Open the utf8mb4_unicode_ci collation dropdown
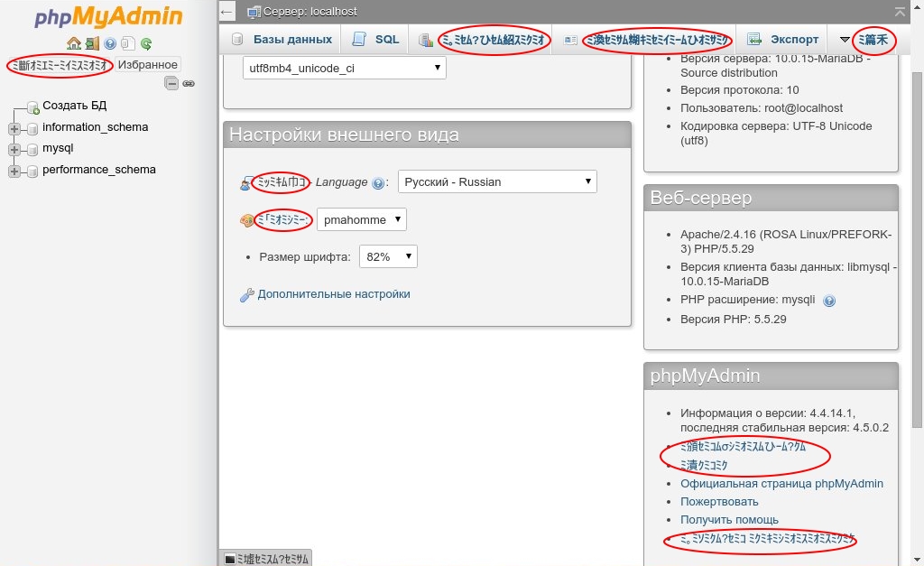Viewport: 924px width, 566px height. 344,68
